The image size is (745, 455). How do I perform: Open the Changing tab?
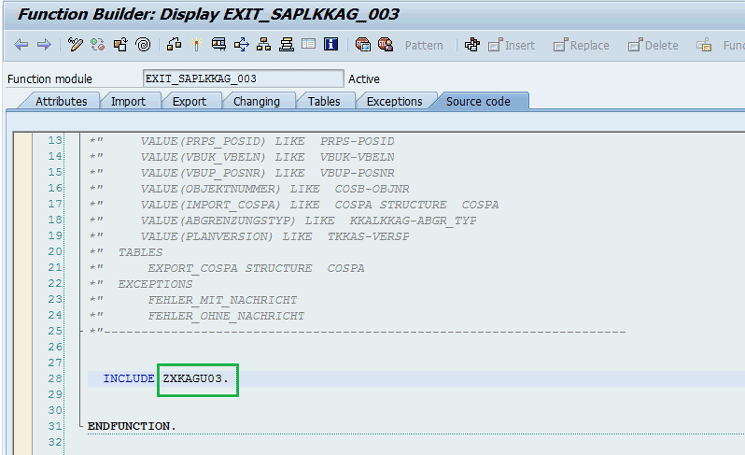257,102
